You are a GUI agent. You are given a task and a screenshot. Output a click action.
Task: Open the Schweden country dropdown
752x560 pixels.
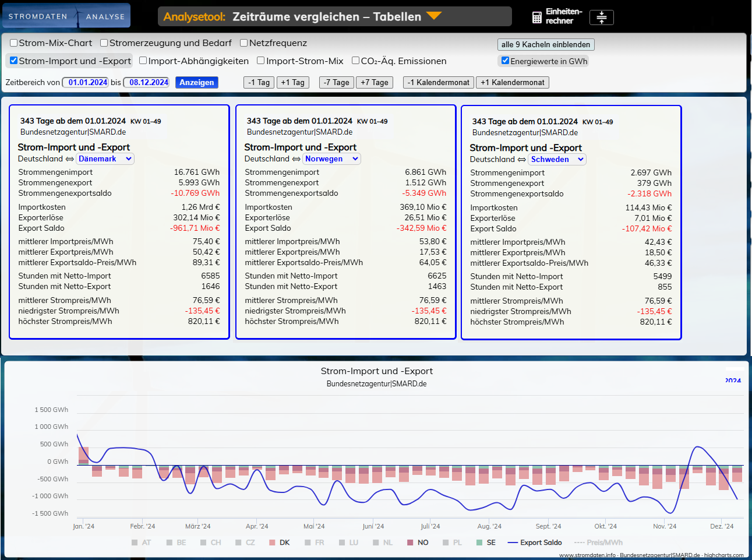point(557,159)
